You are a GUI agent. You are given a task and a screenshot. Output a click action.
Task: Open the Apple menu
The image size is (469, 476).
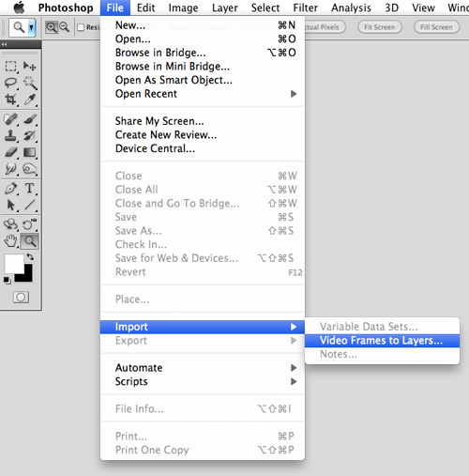[x=19, y=8]
